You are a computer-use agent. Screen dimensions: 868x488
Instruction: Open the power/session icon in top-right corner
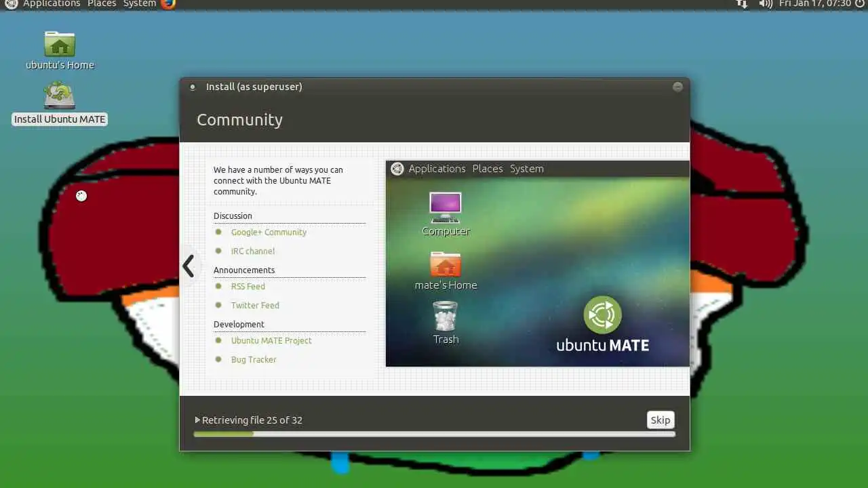coord(861,3)
